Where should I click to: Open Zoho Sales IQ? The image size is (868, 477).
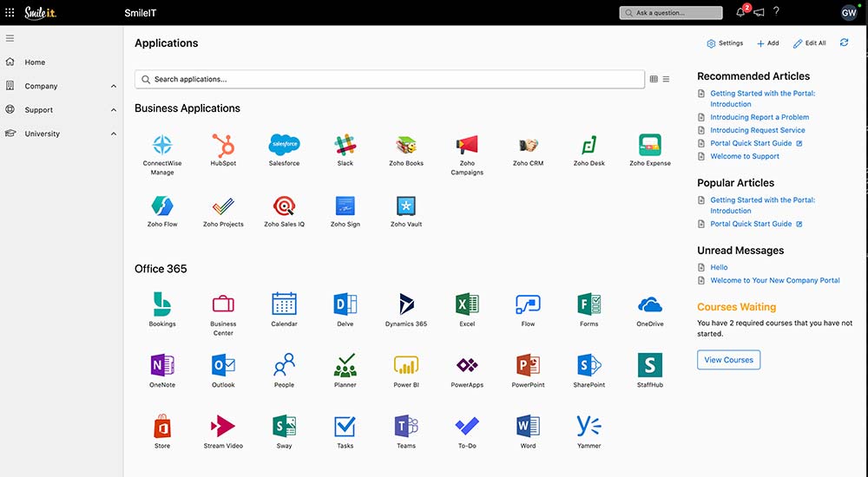click(284, 206)
